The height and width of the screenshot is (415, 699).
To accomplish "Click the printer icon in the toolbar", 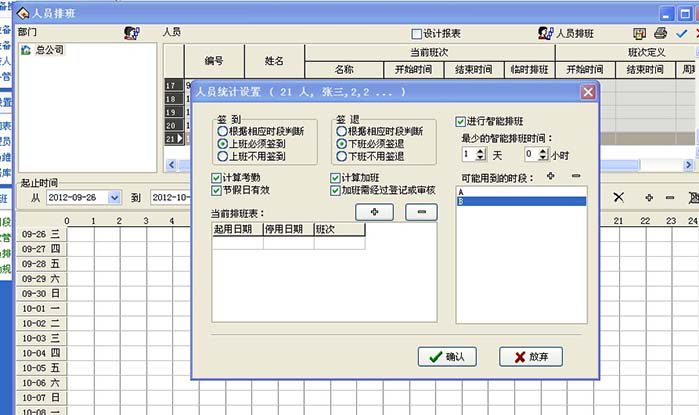I will [660, 33].
